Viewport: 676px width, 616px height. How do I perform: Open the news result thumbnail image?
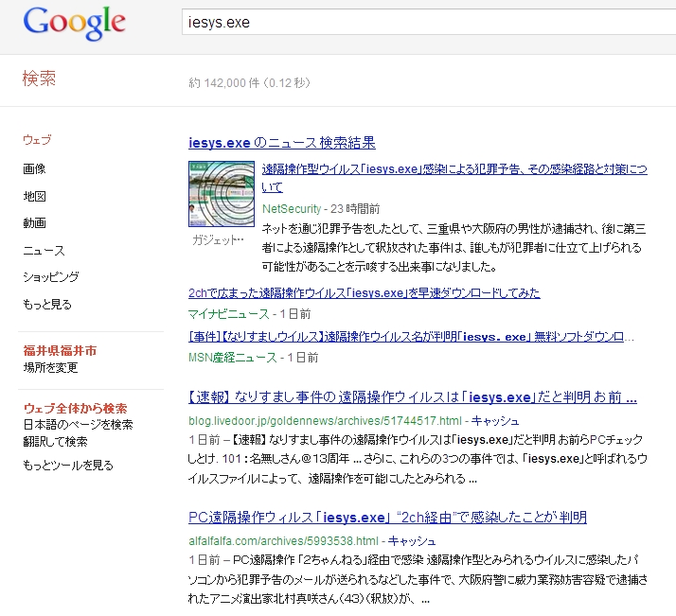(222, 195)
